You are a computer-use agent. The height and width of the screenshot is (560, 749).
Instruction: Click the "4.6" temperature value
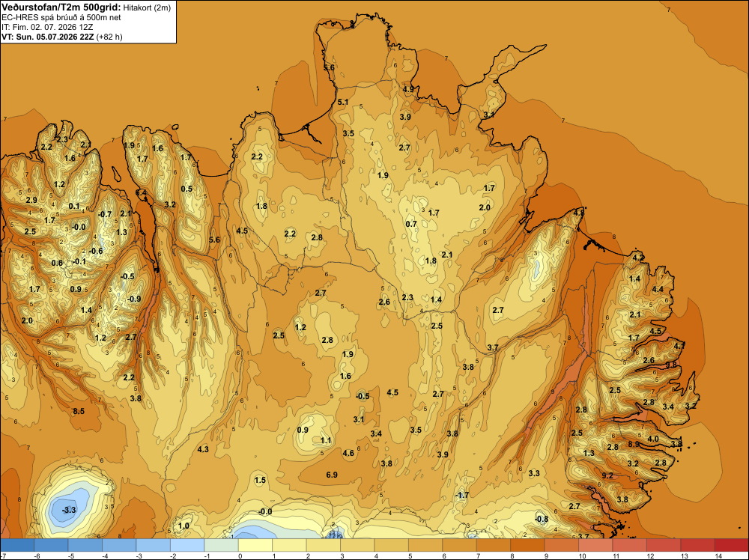[x=348, y=453]
